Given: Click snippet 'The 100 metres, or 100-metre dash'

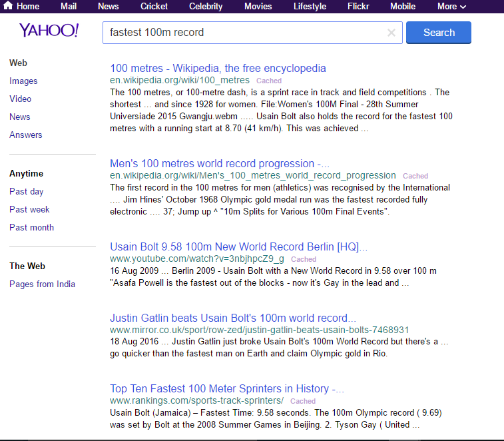Looking at the screenshot, I should pyautogui.click(x=178, y=93).
